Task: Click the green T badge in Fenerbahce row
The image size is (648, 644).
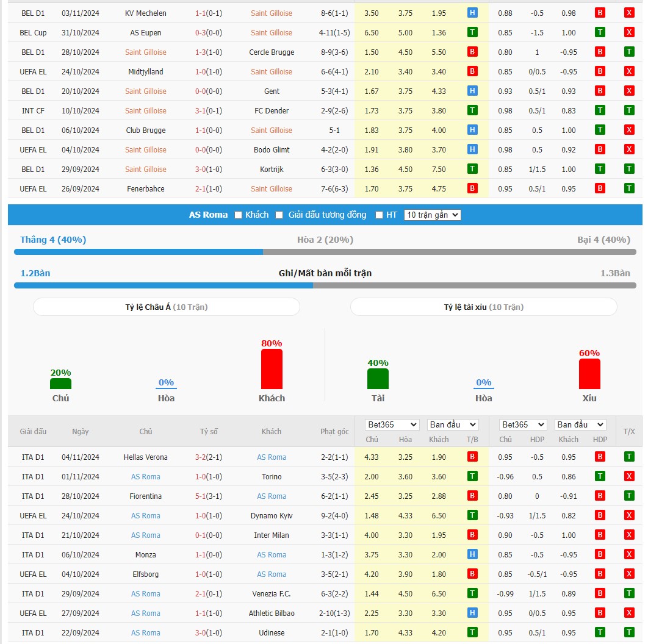Action: coord(629,189)
